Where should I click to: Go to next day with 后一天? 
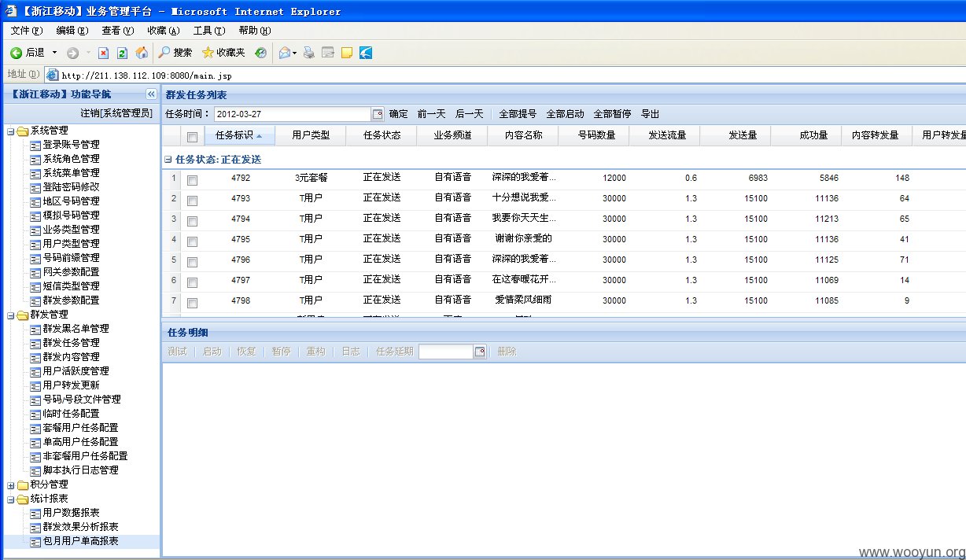470,114
